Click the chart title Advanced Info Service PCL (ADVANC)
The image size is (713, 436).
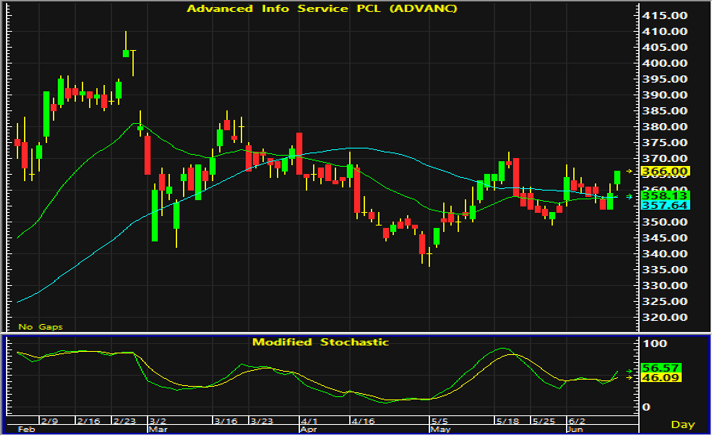point(322,9)
